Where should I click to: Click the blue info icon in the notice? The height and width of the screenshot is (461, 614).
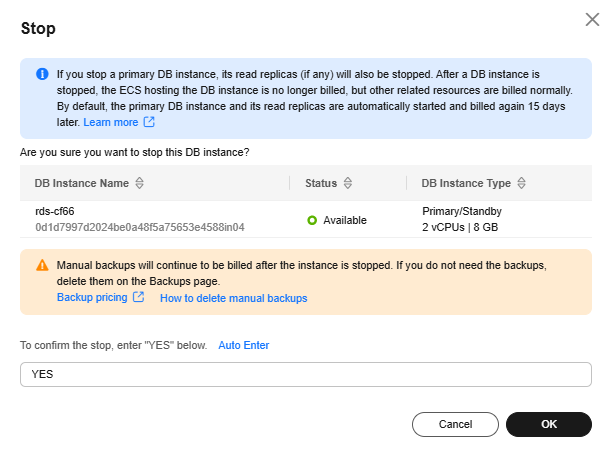tap(42, 74)
